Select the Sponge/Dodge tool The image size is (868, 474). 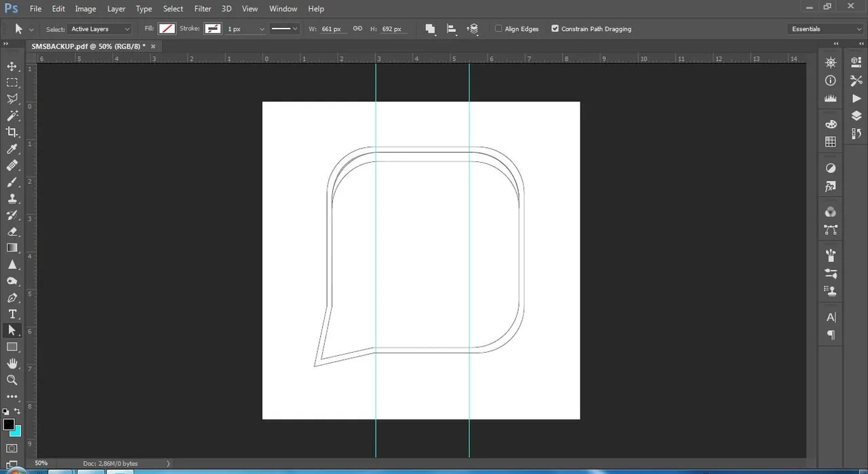[x=12, y=281]
